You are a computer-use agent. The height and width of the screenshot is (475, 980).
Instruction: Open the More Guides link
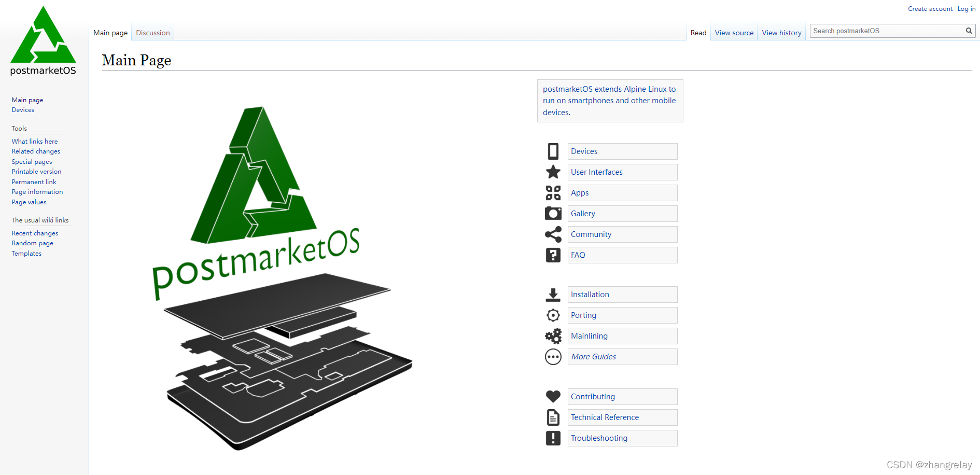tap(594, 357)
